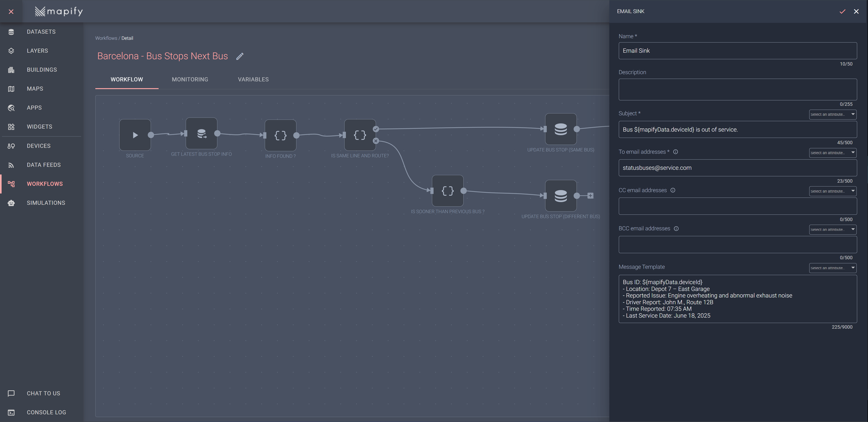Viewport: 868px width, 422px height.
Task: Expand the Message Template attribute dropdown
Action: [x=832, y=268]
